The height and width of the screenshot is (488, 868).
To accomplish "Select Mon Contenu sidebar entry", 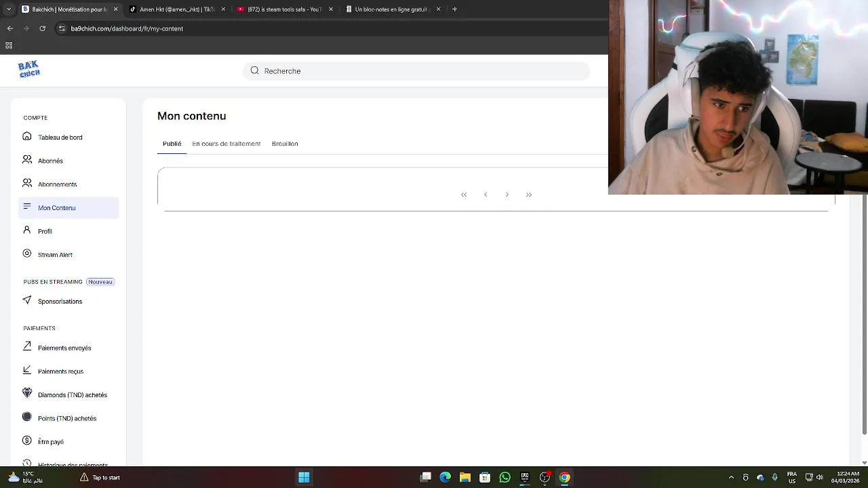I will tap(68, 207).
